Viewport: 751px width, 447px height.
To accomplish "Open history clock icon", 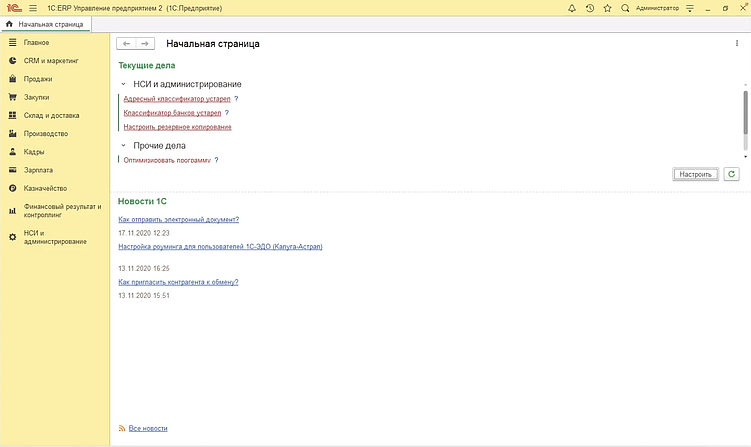I will [x=590, y=8].
